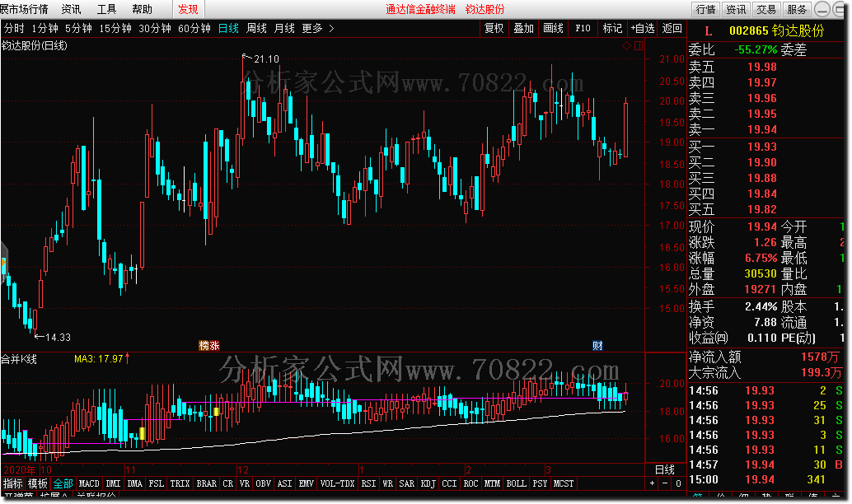
Task: Switch to the 周线 period
Action: click(x=256, y=28)
